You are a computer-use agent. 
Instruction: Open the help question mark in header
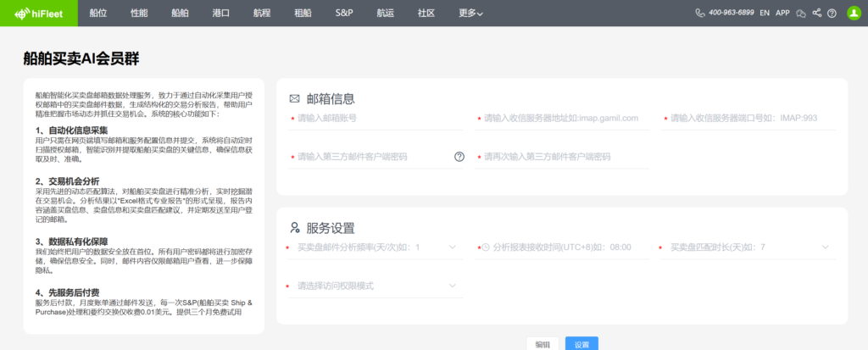click(832, 13)
